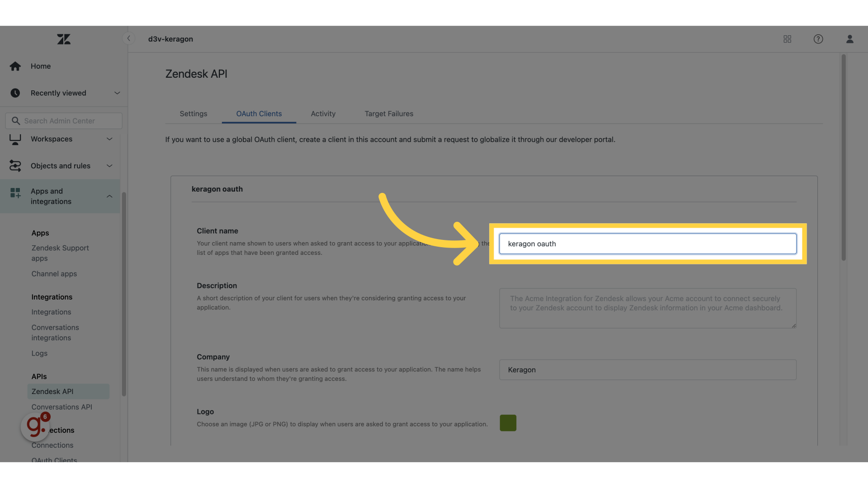Focus the Search Admin Center field

(x=64, y=121)
